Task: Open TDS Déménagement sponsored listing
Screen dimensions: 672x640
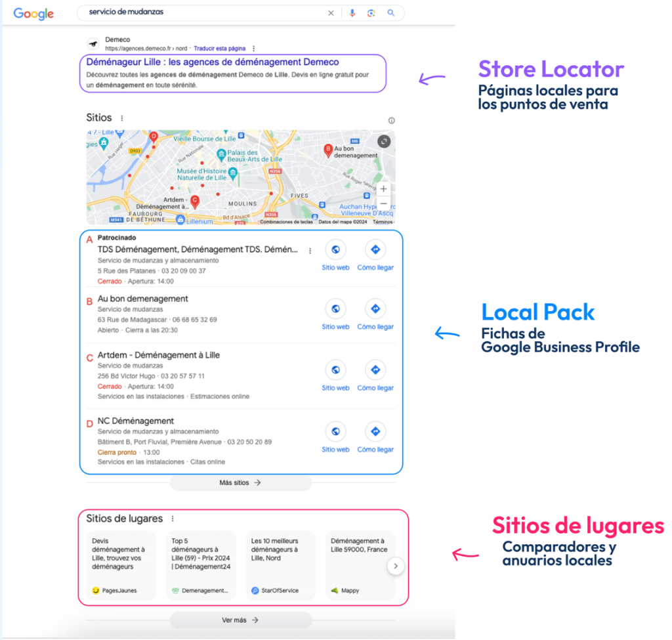Action: [197, 249]
